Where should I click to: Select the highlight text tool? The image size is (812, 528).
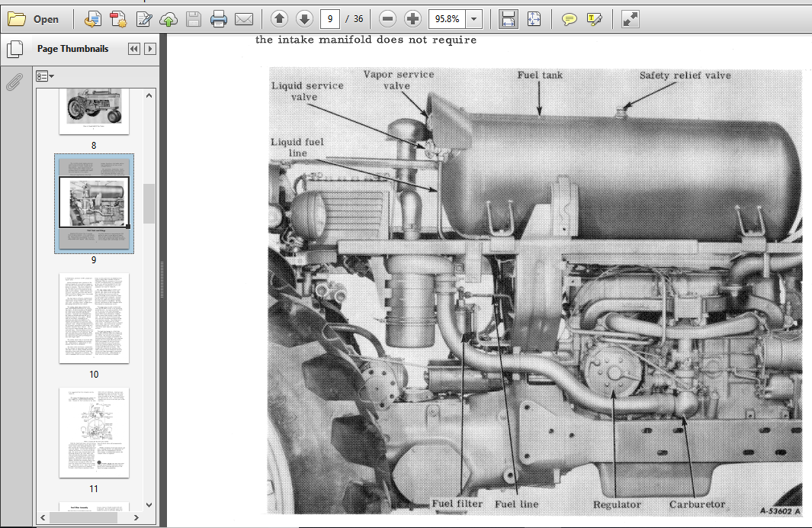[595, 20]
